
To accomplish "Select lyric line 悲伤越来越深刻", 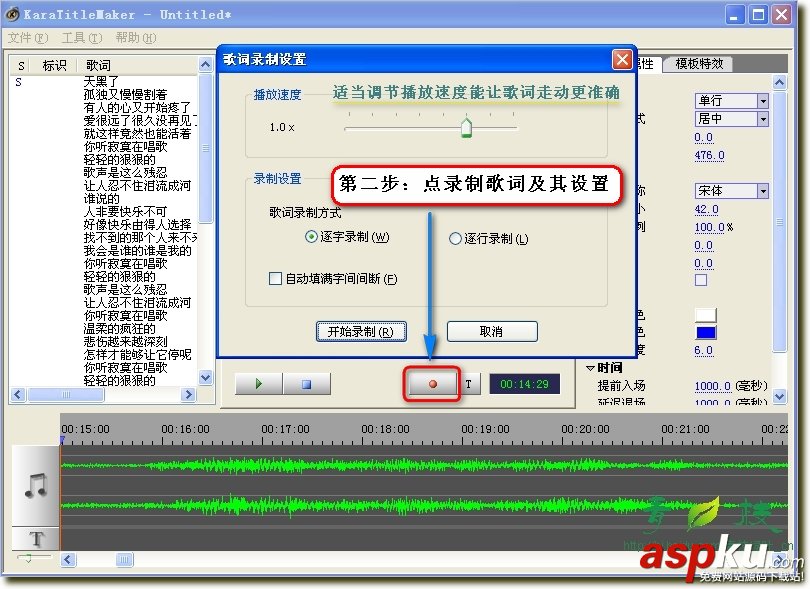I will point(126,342).
